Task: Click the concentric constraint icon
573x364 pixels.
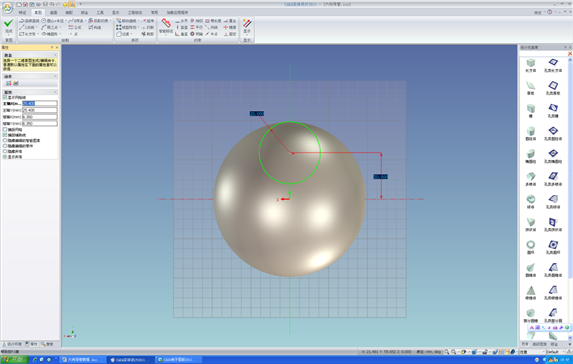Action: tap(192, 34)
